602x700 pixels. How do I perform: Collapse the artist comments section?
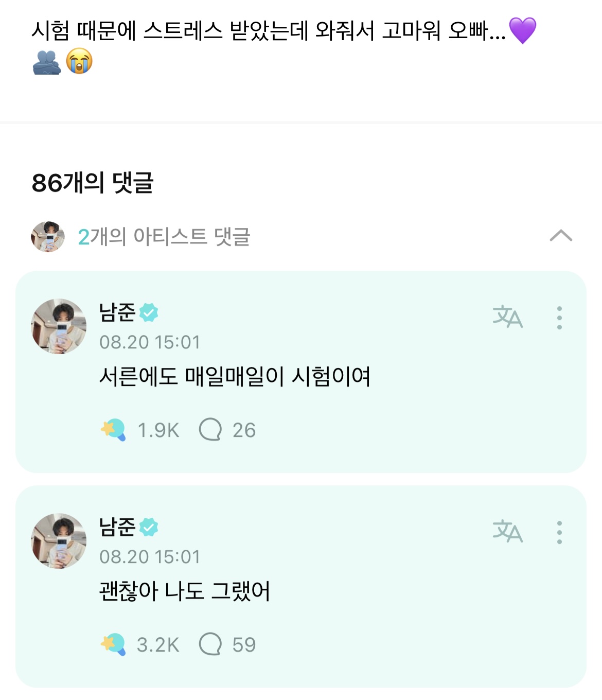pos(561,236)
